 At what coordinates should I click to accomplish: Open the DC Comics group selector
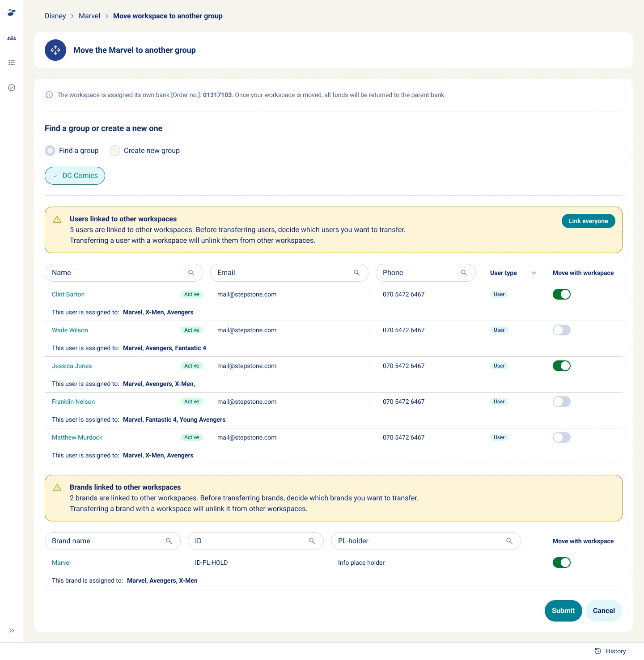[75, 176]
